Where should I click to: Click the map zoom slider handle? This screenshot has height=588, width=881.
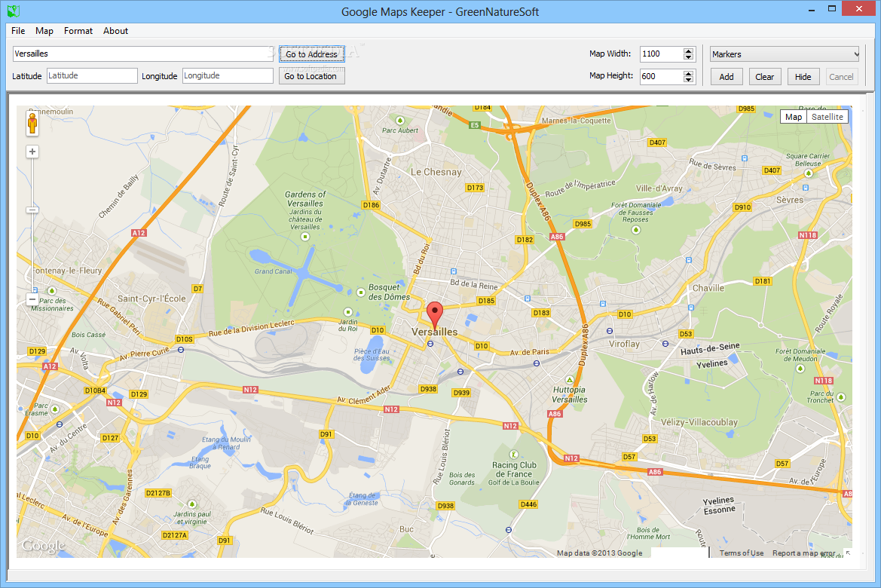pyautogui.click(x=32, y=210)
